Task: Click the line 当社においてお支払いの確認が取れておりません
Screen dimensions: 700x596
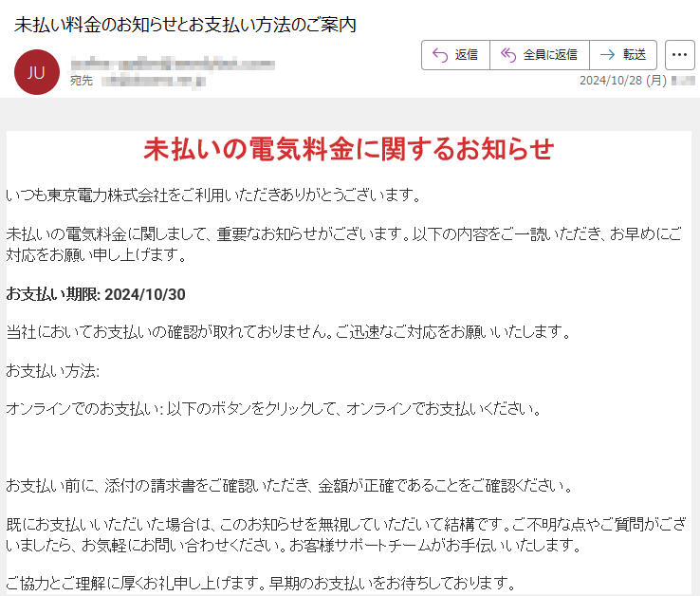Action: click(288, 332)
